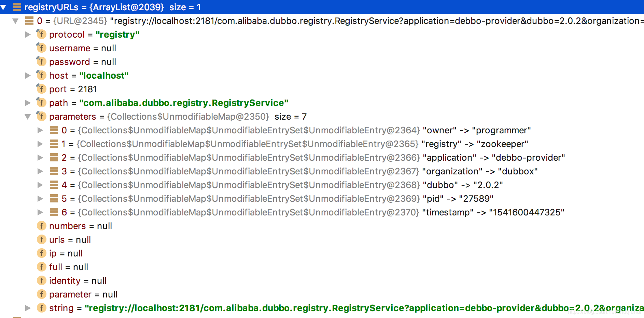Viewport: 644px width, 318px height.
Task: Select the 'full = null' row
Action: click(x=69, y=267)
